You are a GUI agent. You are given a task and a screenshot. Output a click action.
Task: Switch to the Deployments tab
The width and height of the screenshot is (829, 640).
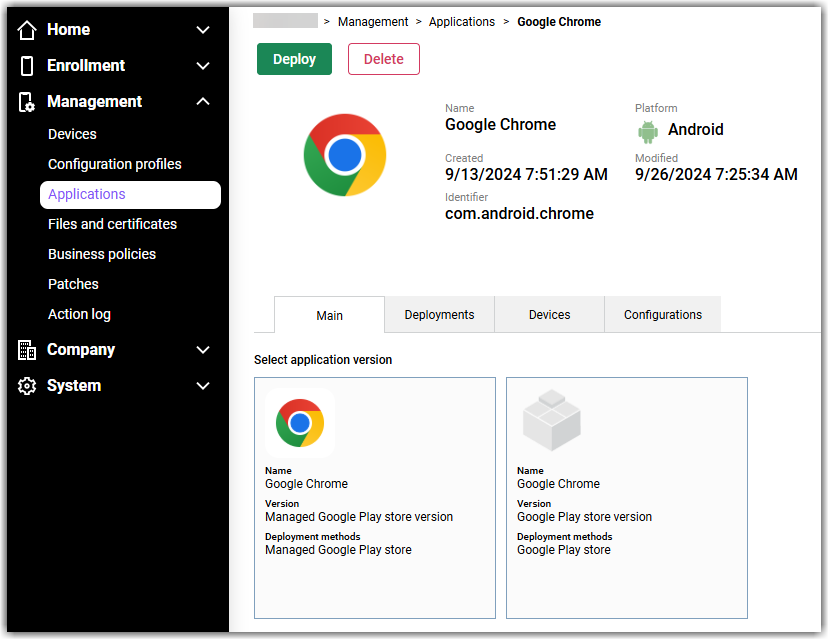click(439, 315)
